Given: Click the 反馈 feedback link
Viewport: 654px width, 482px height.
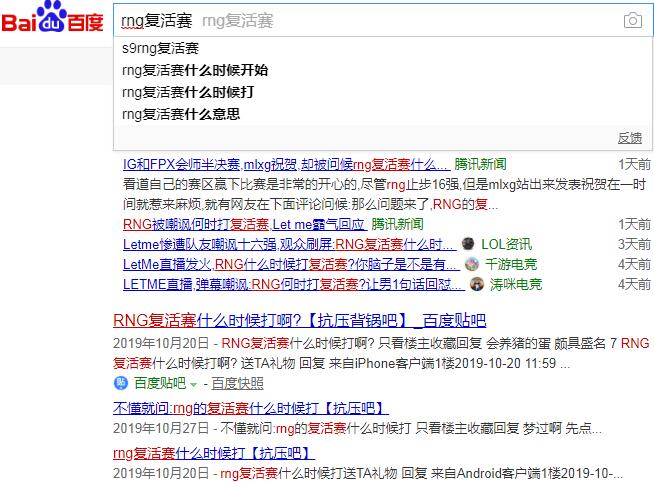Looking at the screenshot, I should click(x=629, y=138).
